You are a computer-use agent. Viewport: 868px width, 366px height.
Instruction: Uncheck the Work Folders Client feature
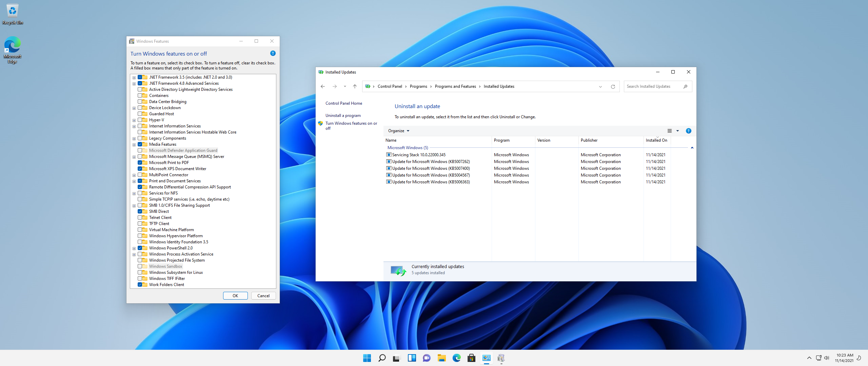(140, 285)
